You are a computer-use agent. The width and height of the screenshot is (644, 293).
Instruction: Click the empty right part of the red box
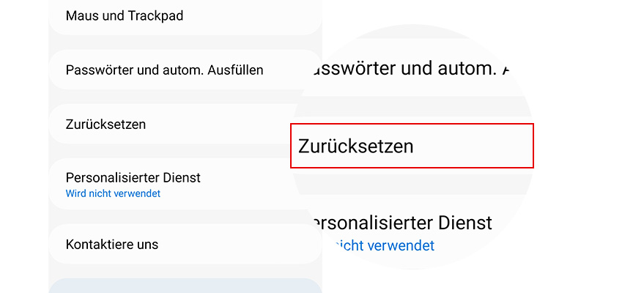(x=476, y=146)
